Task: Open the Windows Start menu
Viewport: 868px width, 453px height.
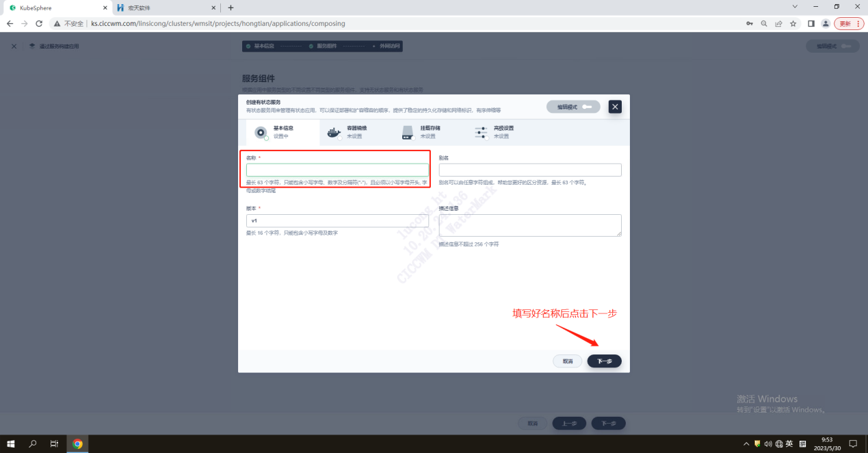Action: coord(12,443)
